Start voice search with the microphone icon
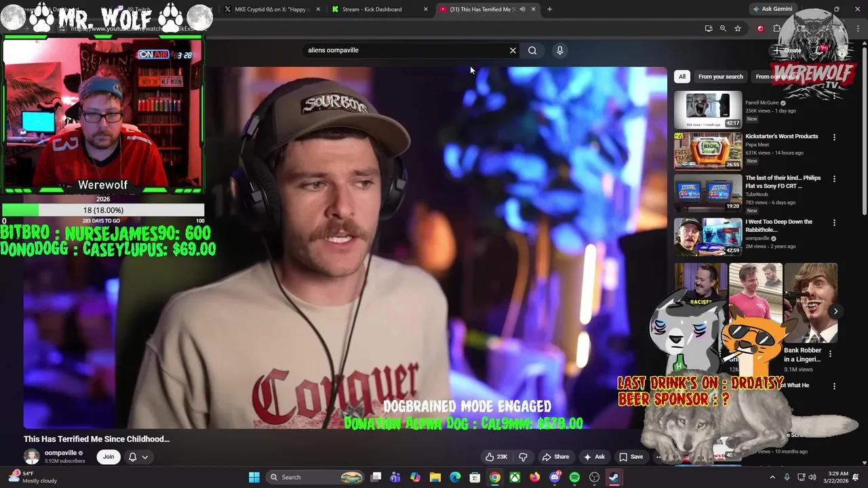This screenshot has width=868, height=488. click(x=559, y=50)
